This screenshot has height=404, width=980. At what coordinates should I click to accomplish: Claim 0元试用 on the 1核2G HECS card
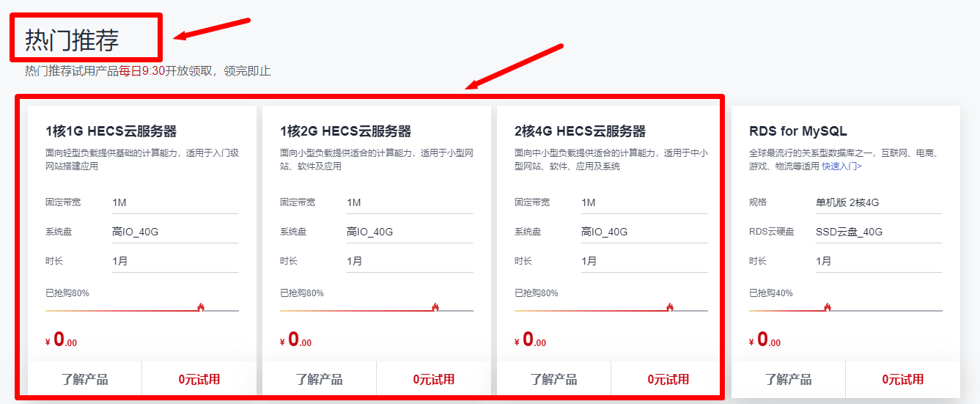click(434, 379)
